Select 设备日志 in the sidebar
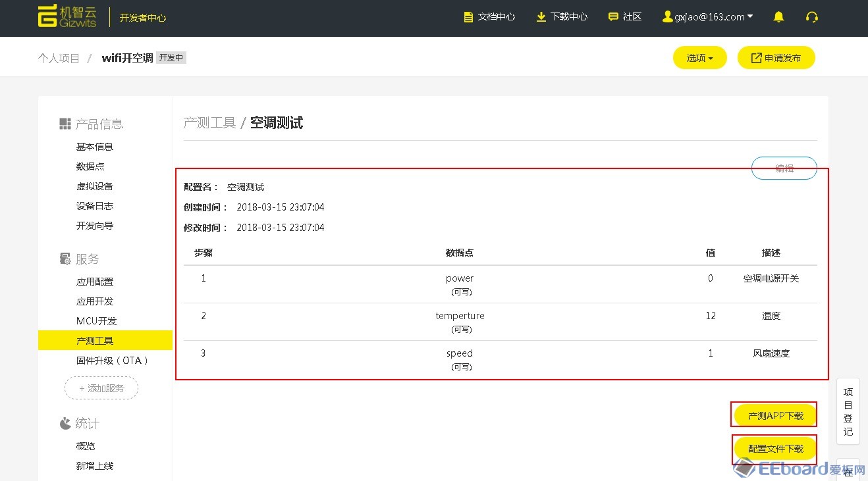The image size is (868, 481). click(x=95, y=206)
